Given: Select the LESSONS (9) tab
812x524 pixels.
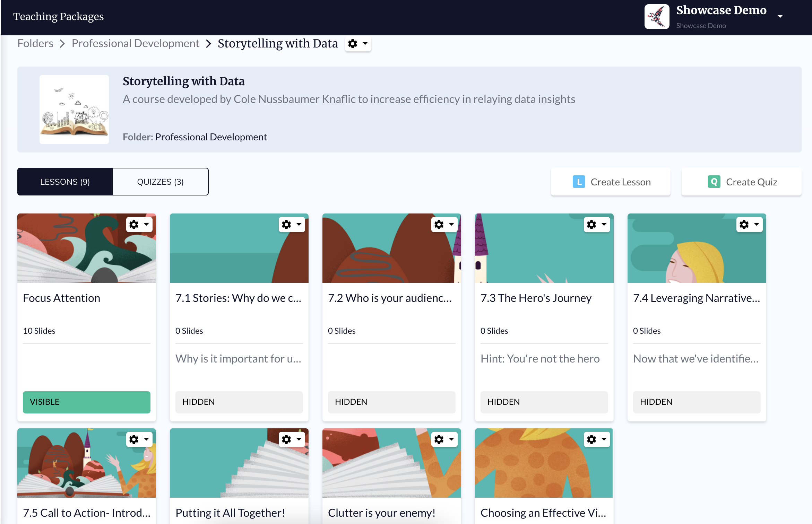Looking at the screenshot, I should [x=65, y=182].
